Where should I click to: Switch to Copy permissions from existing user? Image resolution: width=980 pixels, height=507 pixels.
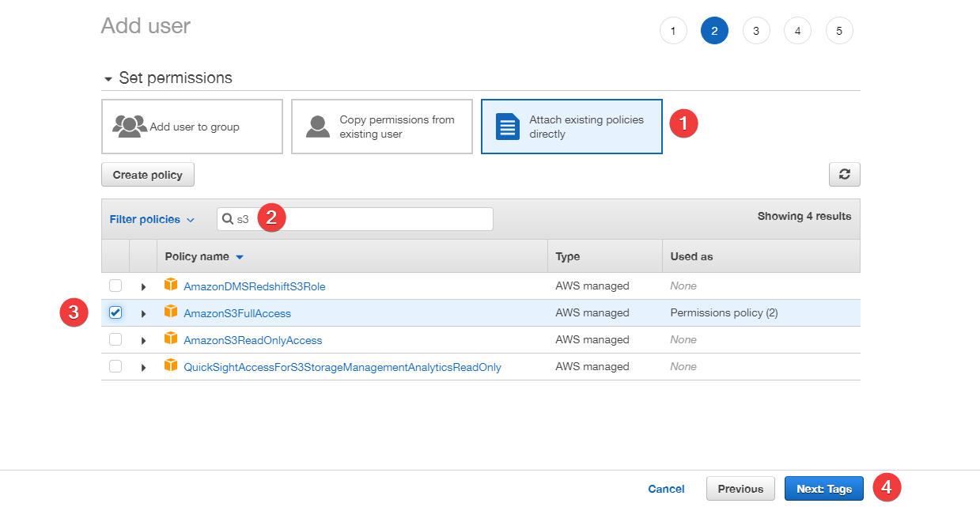(x=382, y=126)
